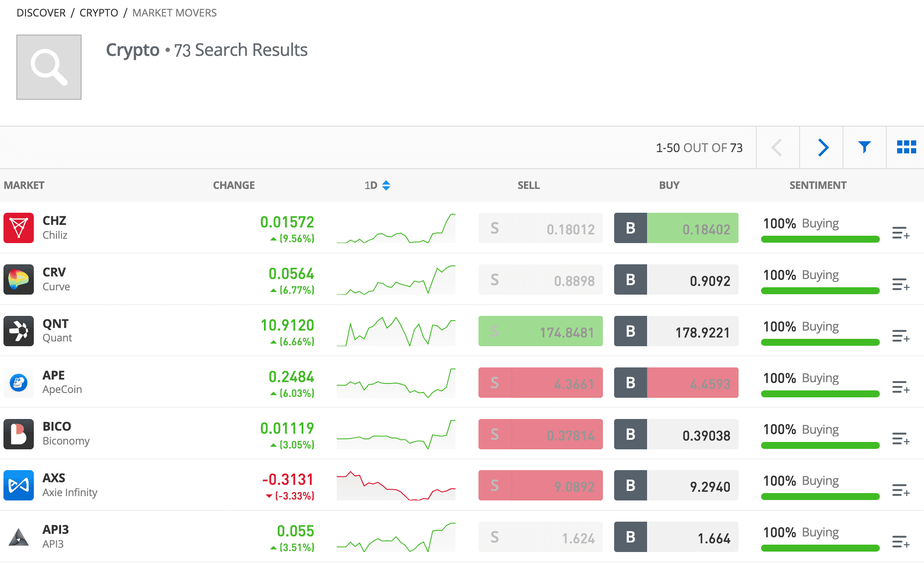Open AXS red sparkline chart
The height and width of the screenshot is (565, 924).
(x=396, y=486)
